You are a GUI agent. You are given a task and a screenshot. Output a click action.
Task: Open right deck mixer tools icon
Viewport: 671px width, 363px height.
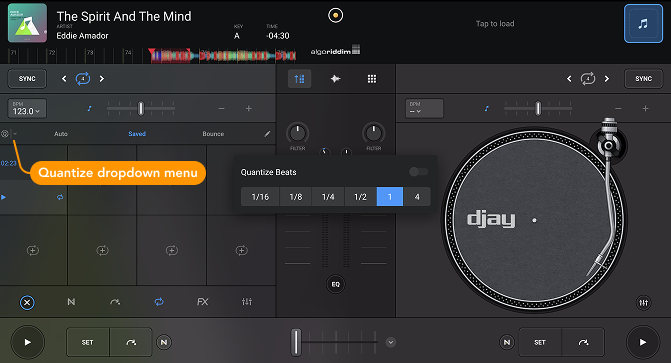pyautogui.click(x=644, y=303)
